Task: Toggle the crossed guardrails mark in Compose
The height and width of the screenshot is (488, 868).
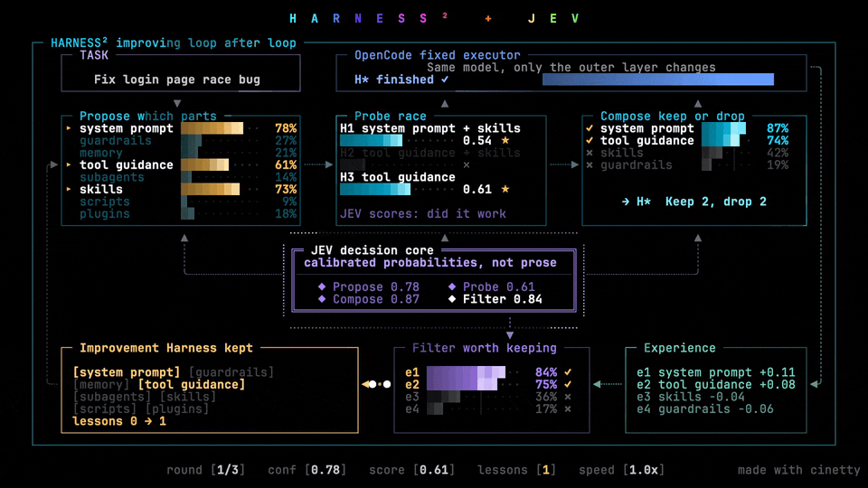Action: (x=590, y=164)
